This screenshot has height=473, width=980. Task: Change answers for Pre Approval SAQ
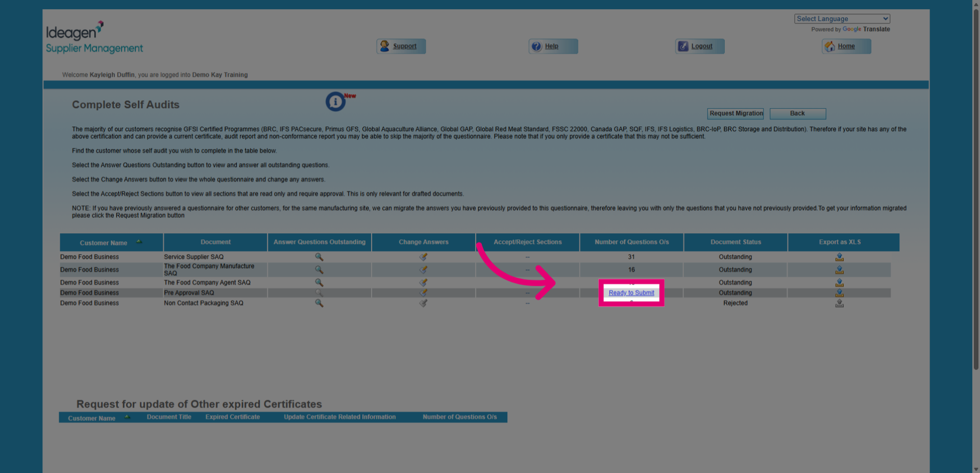pos(423,293)
